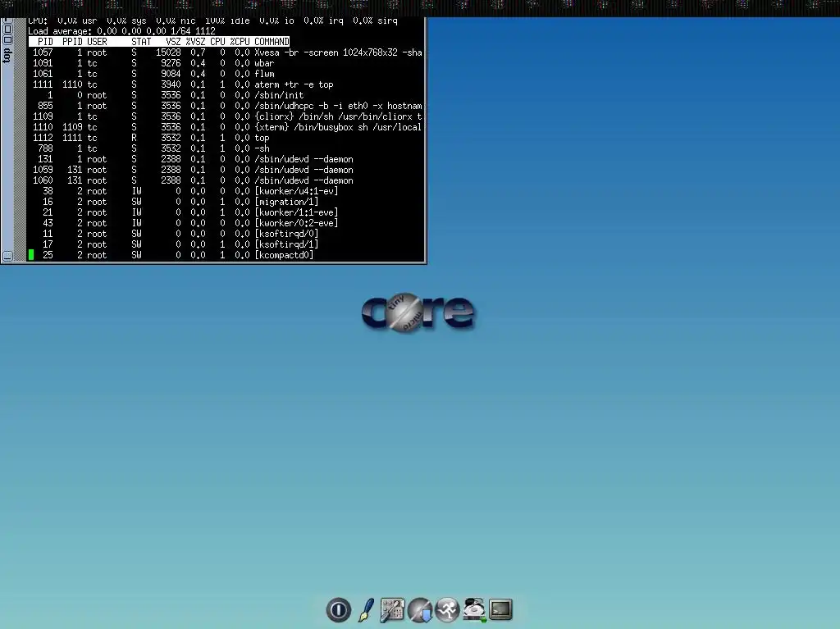The height and width of the screenshot is (629, 840).
Task: Select the udevd --daemon row PID 131
Action: 226,159
